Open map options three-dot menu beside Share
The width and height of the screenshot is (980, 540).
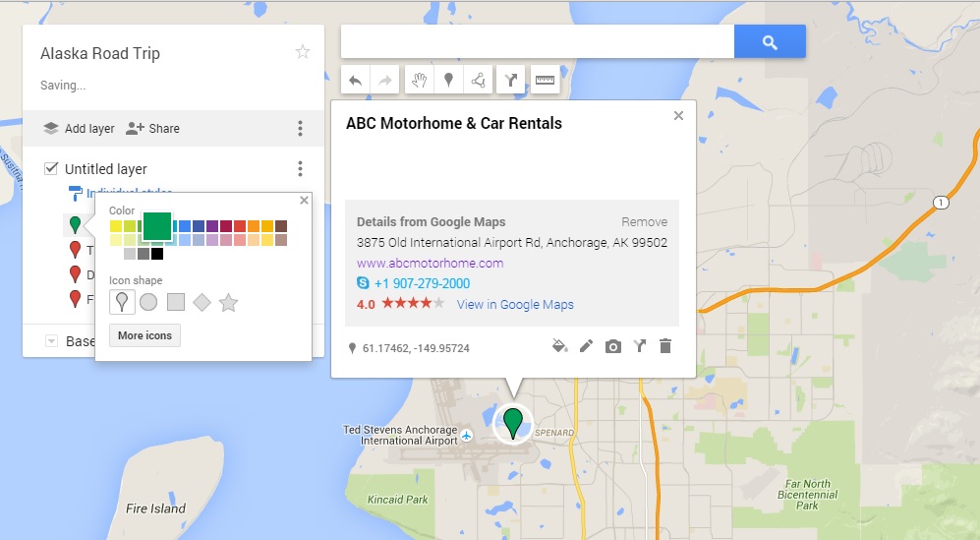[301, 128]
